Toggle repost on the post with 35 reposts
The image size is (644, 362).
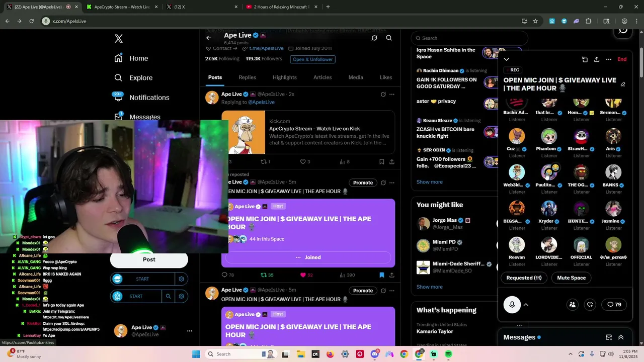coord(267,275)
